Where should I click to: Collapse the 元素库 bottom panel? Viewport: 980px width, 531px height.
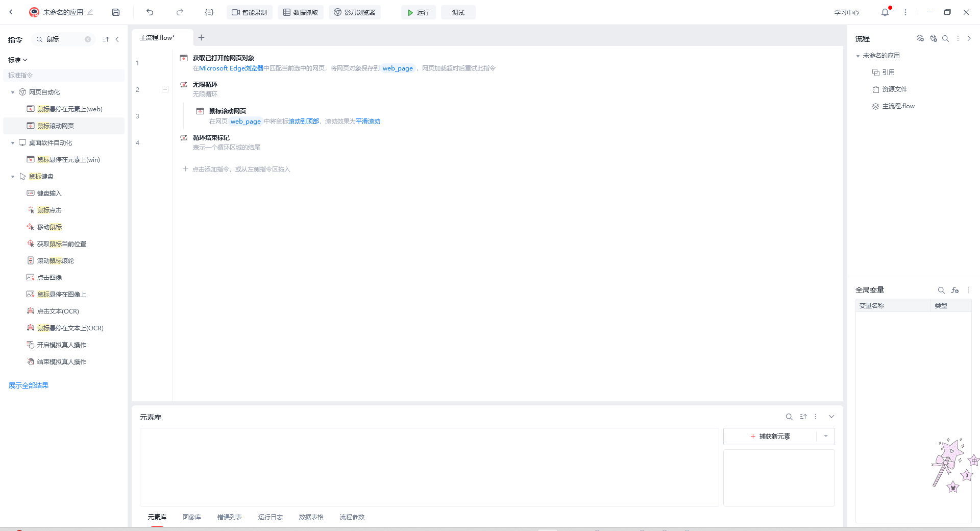(x=831, y=417)
